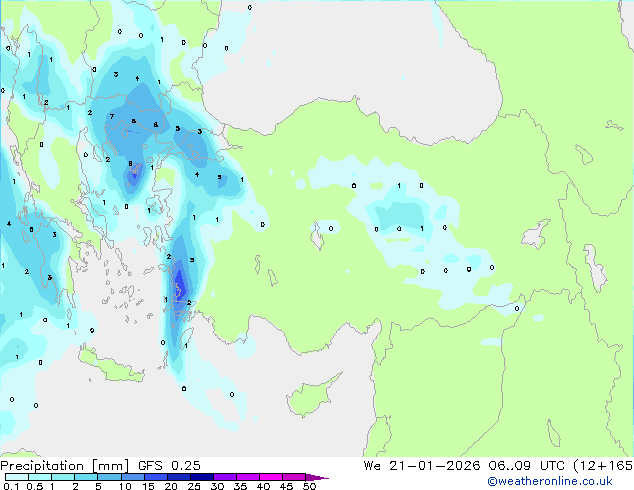Click the 45 to 50 mm legend swatch
The height and width of the screenshot is (490, 634).
pos(294,477)
